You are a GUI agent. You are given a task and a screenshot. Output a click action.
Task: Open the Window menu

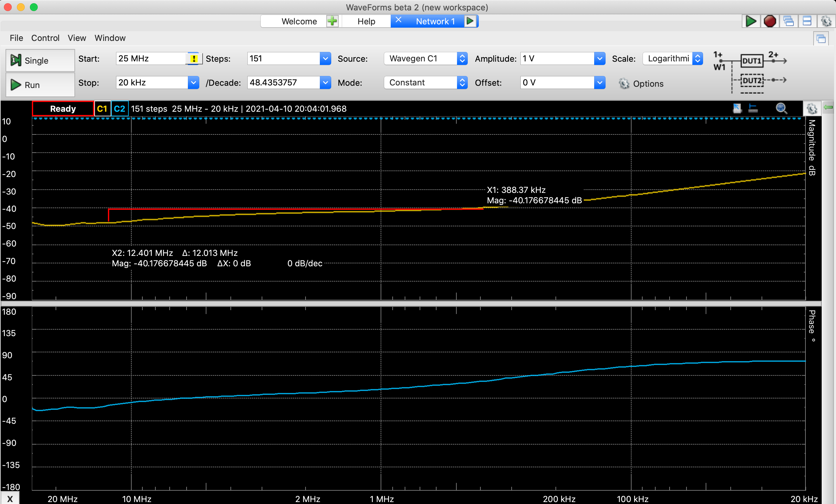click(110, 38)
